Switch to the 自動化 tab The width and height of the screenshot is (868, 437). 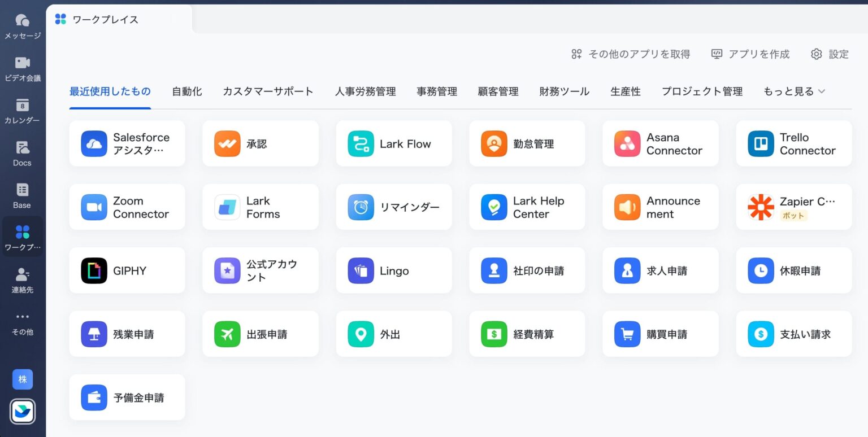(187, 91)
